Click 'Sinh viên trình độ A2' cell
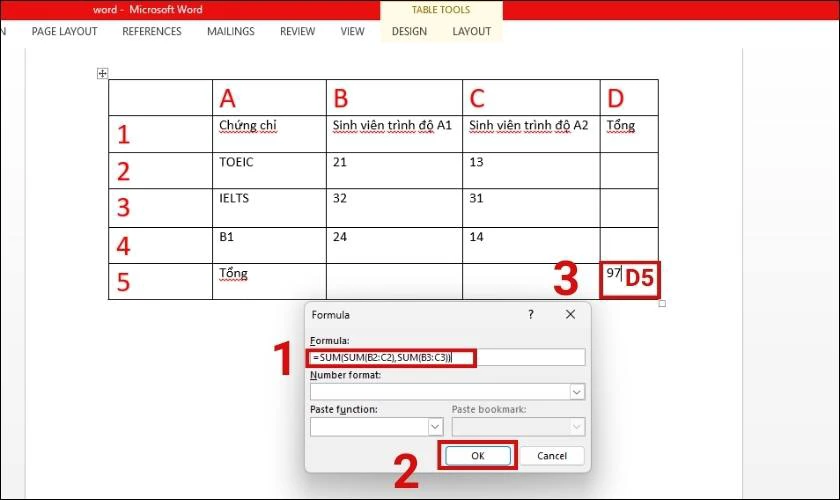Viewport: 840px width, 500px height. [531, 134]
